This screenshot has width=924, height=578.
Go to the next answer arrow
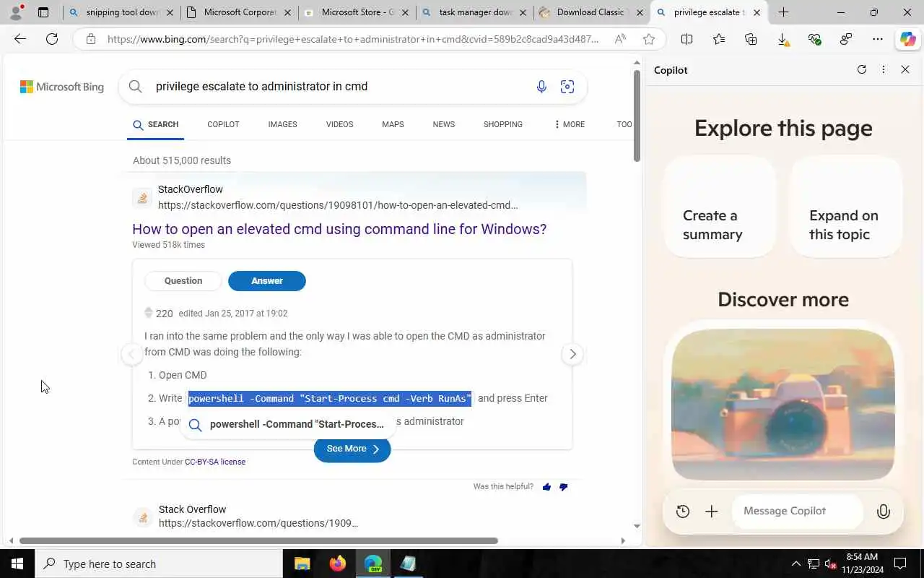pos(572,354)
